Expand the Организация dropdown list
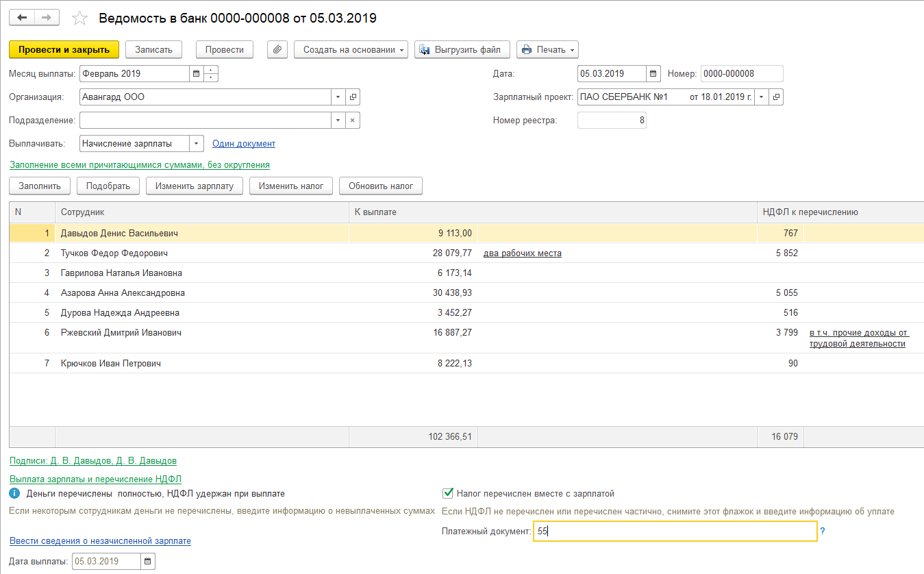The image size is (924, 574). pos(338,97)
